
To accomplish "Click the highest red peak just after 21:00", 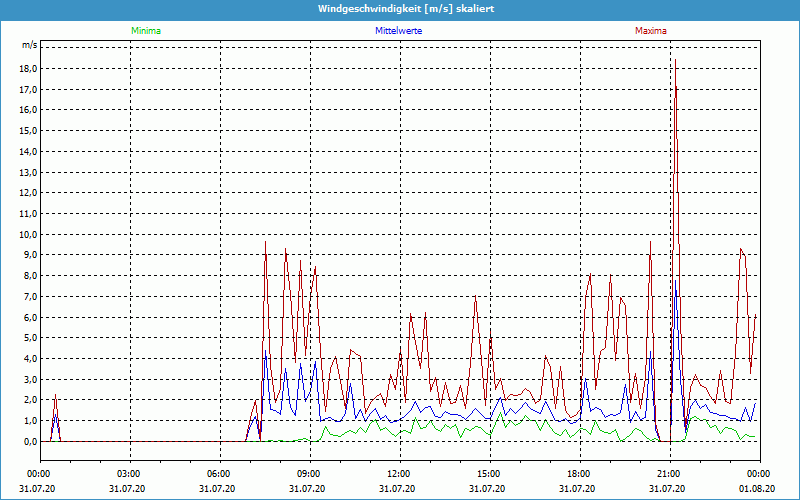I will click(x=676, y=62).
